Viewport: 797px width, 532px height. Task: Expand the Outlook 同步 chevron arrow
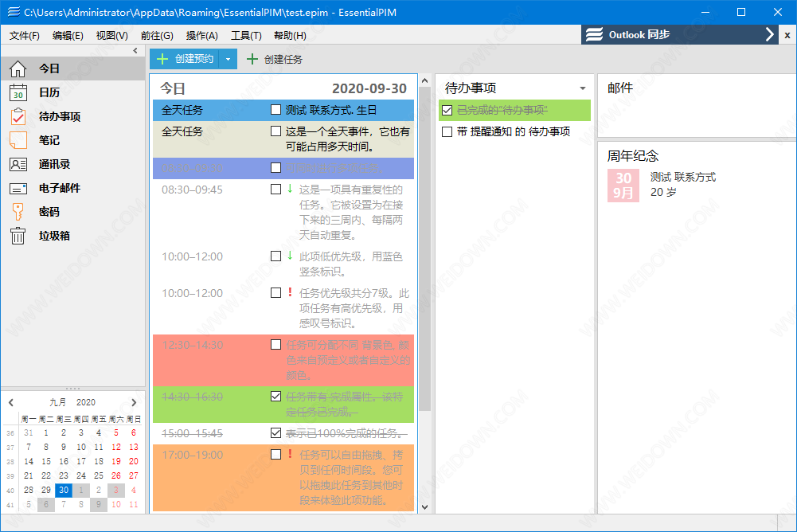[769, 34]
